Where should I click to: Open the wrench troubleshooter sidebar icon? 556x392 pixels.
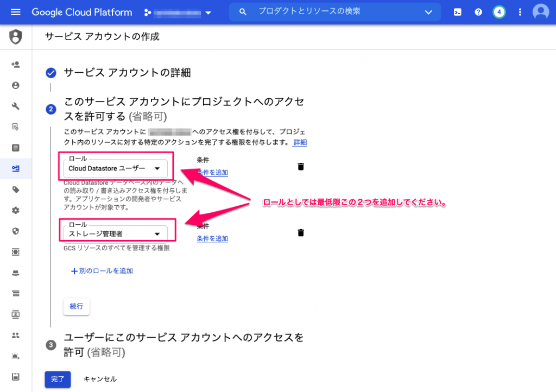click(x=16, y=106)
